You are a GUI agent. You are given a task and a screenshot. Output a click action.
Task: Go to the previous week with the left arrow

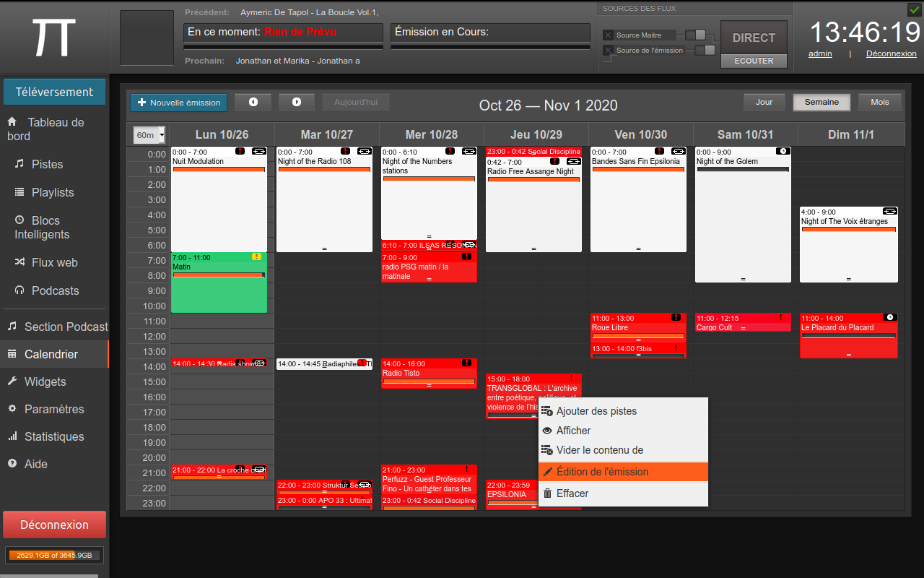point(253,102)
